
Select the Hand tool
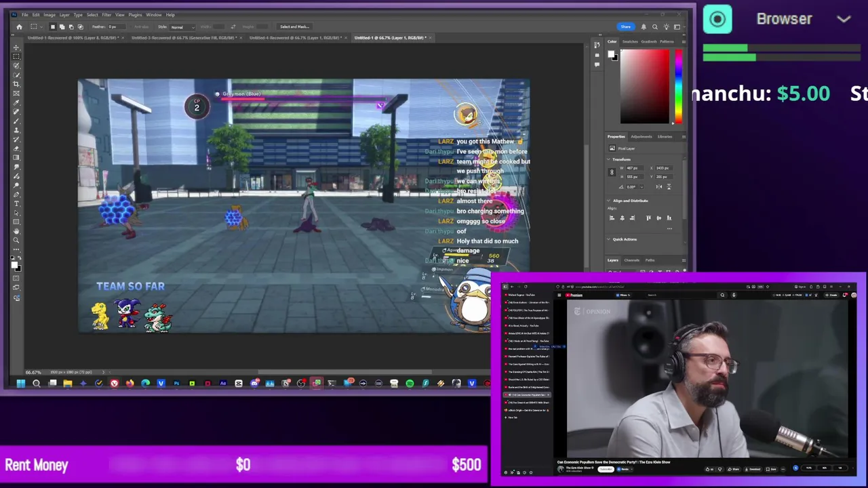pyautogui.click(x=16, y=230)
